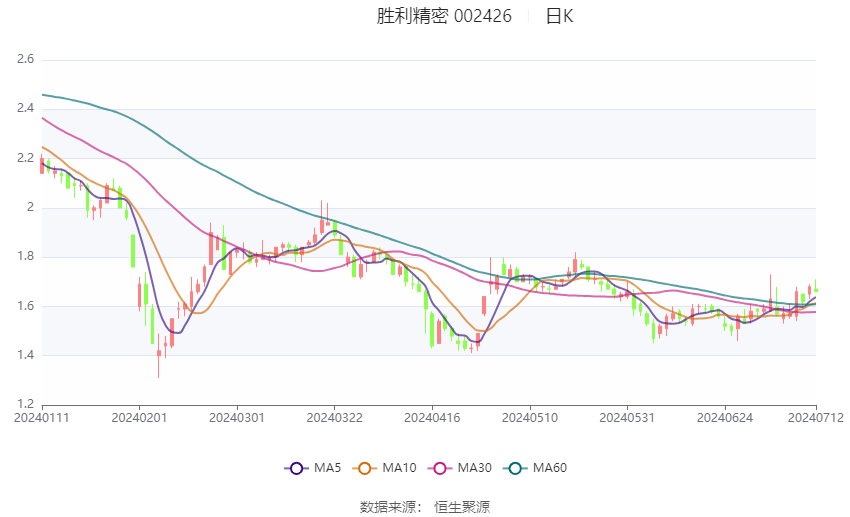Click the 20240712 date axis label
This screenshot has width=850, height=517.
816,418
